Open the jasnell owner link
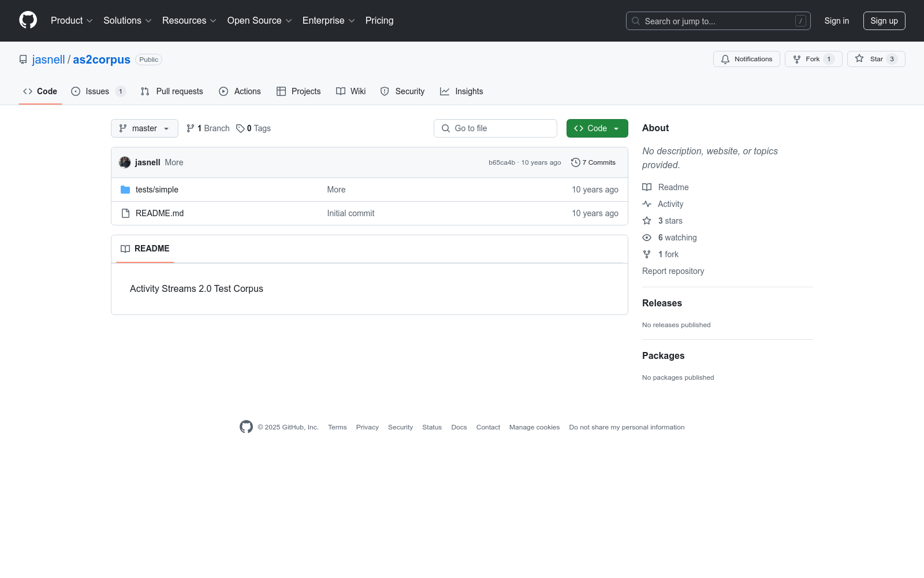 [49, 60]
